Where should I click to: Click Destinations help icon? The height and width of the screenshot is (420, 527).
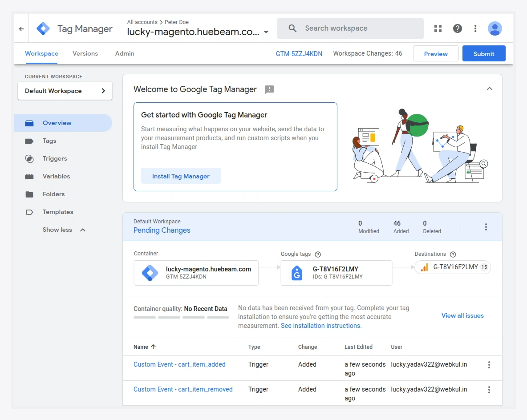453,254
